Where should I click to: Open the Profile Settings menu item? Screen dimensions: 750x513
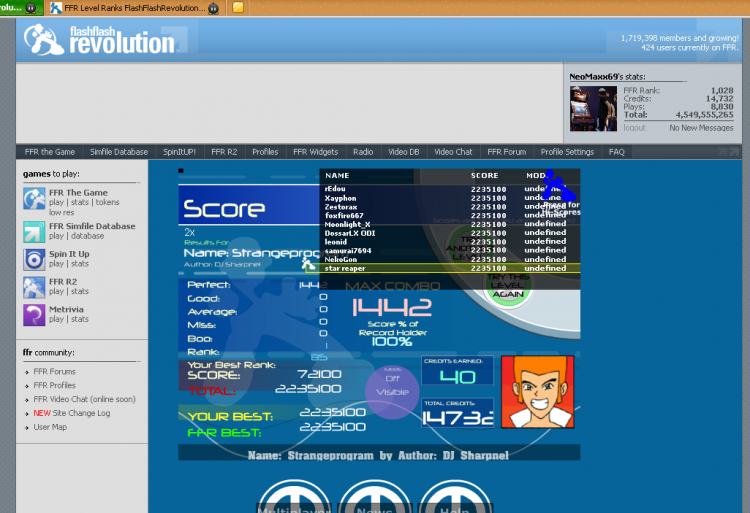(567, 152)
